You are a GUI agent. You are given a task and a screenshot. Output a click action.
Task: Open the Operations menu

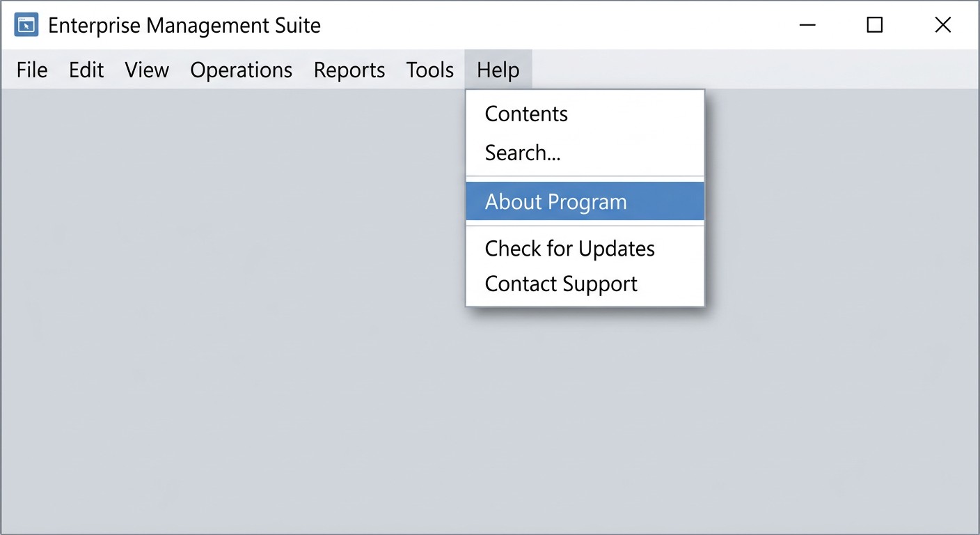pos(241,70)
